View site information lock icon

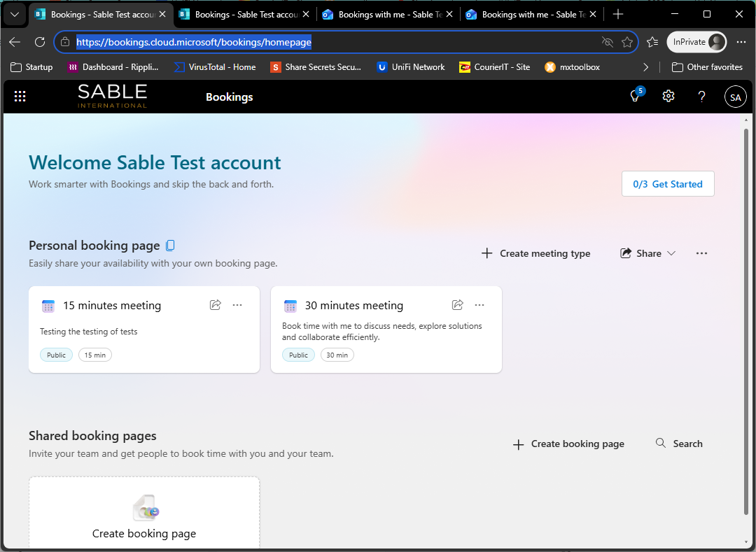65,43
